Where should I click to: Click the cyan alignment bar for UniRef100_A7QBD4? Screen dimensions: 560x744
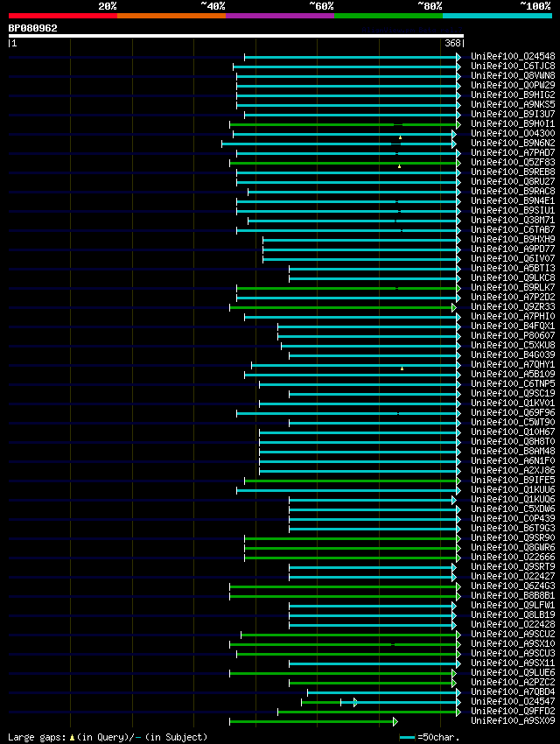click(x=382, y=692)
